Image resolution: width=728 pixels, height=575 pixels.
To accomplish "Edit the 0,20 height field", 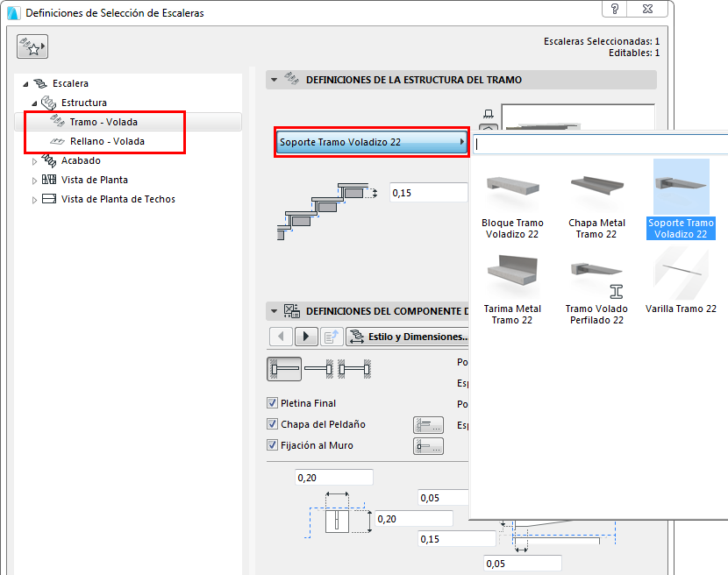I will (x=414, y=519).
